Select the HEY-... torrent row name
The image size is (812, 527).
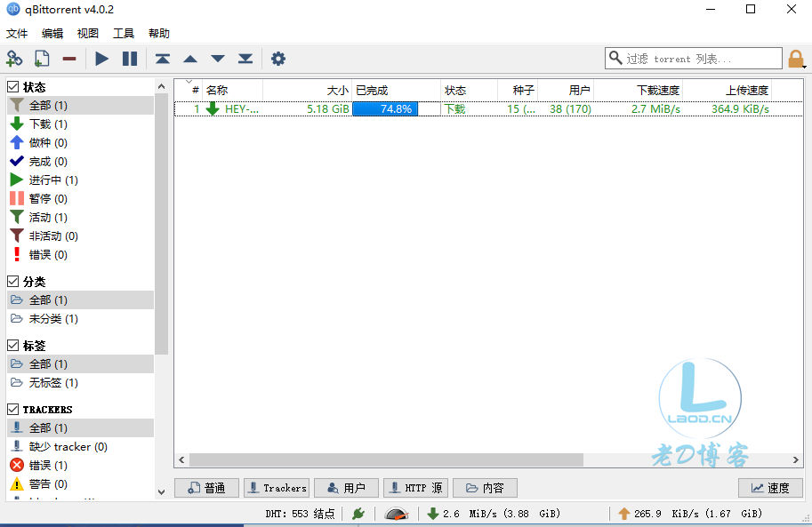pyautogui.click(x=241, y=109)
